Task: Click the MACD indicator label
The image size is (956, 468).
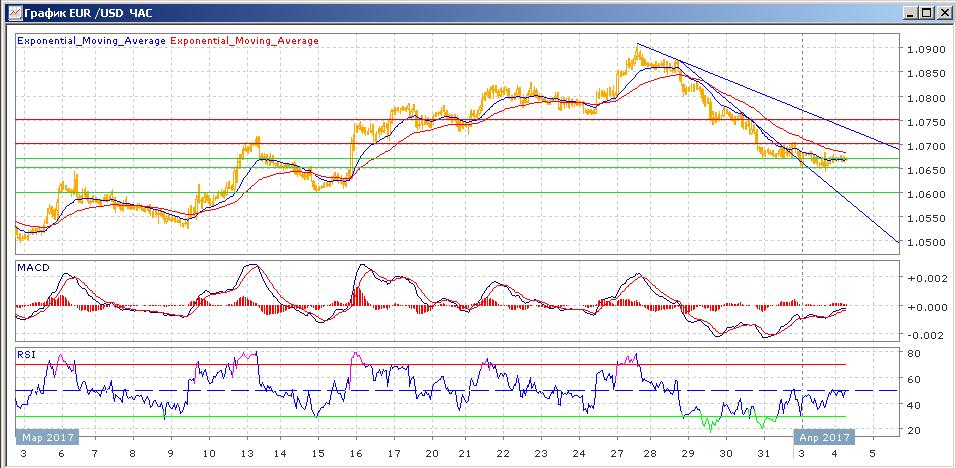Action: click(33, 268)
